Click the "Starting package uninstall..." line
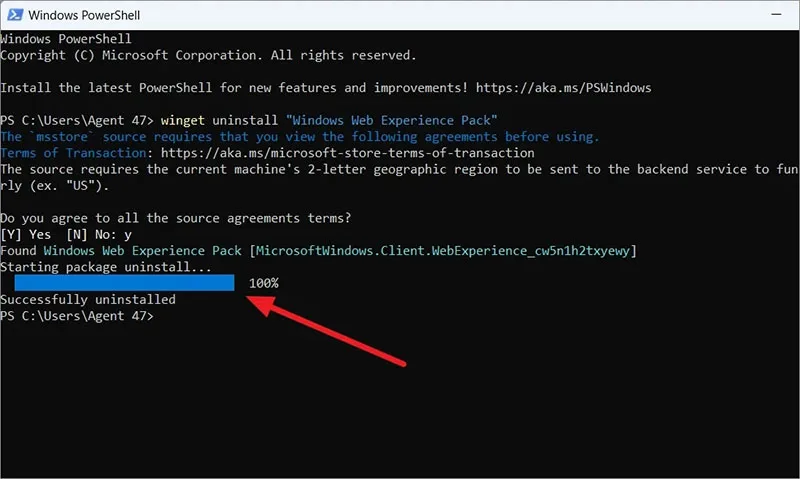This screenshot has height=479, width=800. [106, 267]
